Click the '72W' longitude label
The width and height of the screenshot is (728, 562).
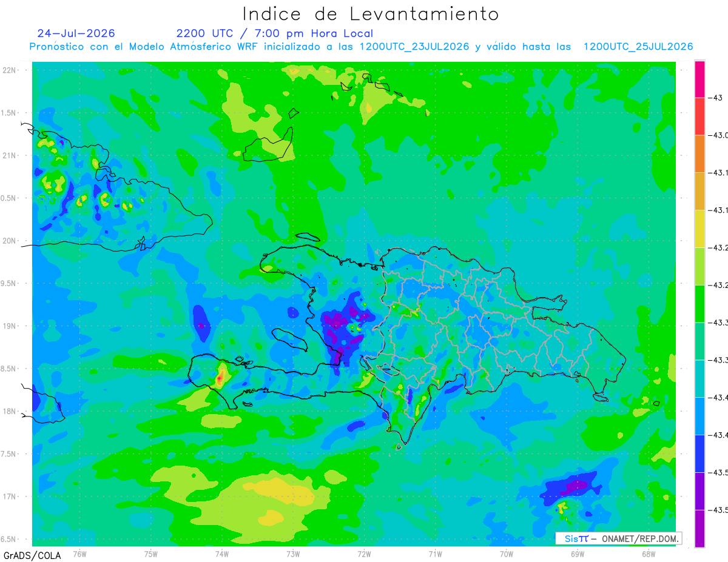(364, 554)
